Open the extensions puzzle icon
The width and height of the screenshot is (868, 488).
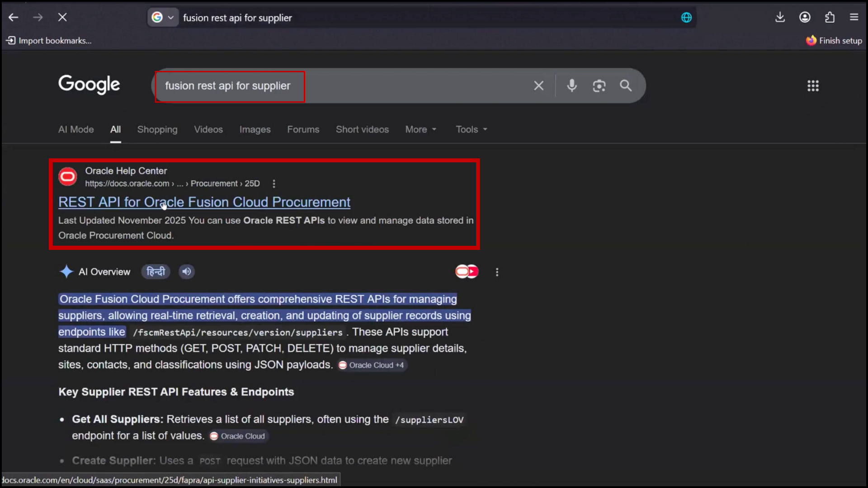click(830, 17)
